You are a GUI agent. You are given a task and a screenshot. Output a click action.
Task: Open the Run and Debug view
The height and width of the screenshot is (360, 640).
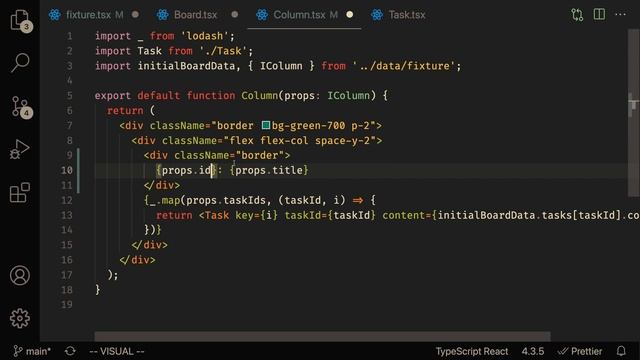[20, 149]
